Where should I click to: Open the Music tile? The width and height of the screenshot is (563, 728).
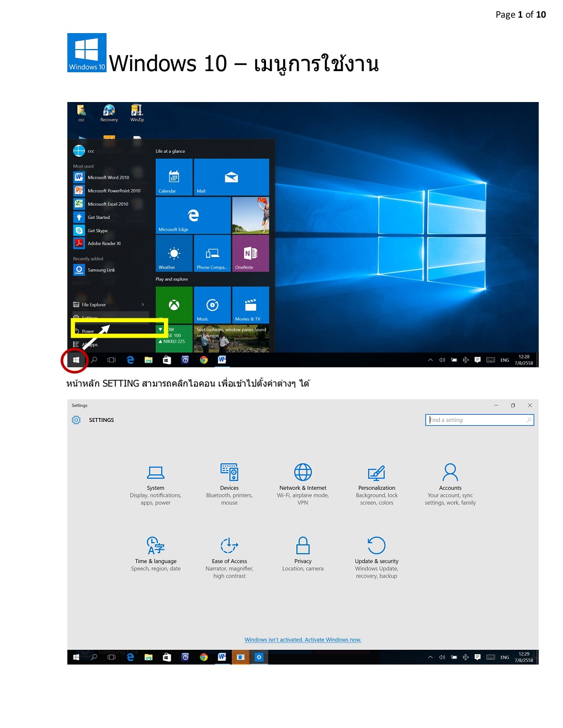click(x=213, y=305)
